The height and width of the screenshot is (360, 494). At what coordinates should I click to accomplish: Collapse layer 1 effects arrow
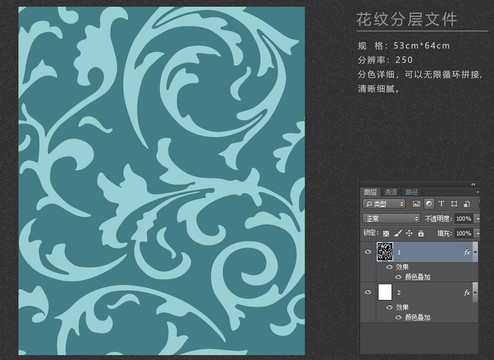coord(475,252)
